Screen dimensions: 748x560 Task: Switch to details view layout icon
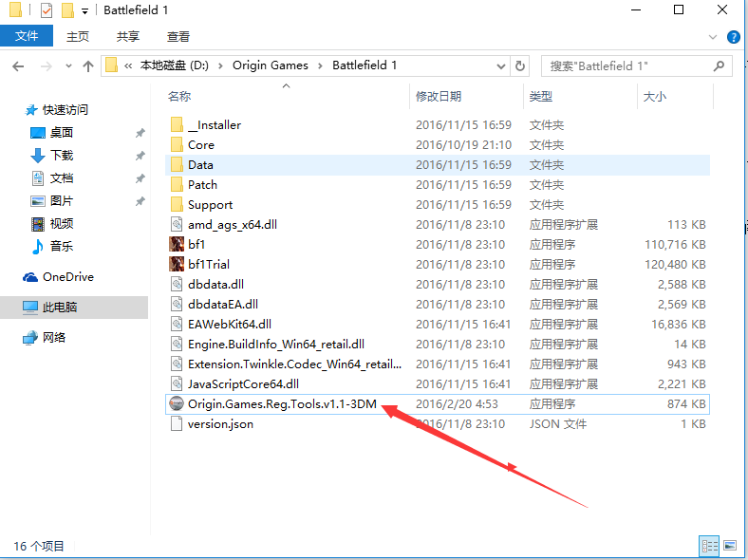pos(709,546)
